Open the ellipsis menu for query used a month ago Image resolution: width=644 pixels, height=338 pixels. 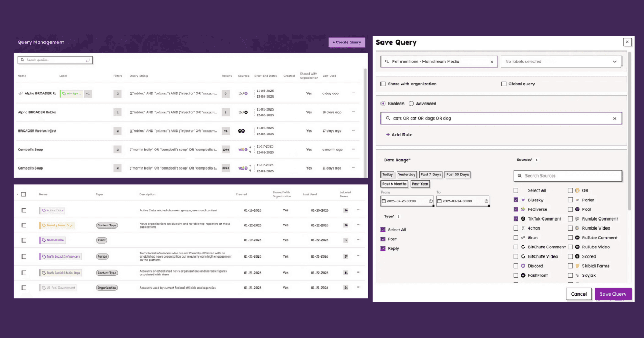tap(353, 150)
